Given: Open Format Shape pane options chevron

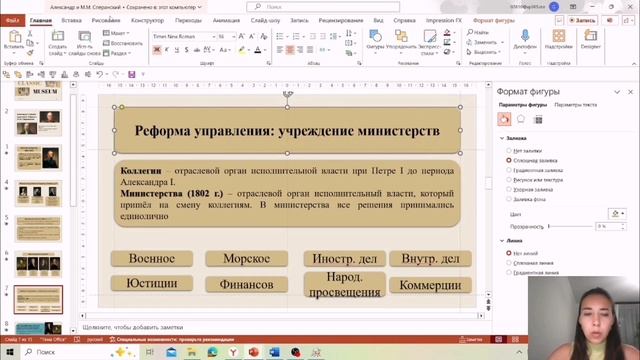Looking at the screenshot, I should click(617, 92).
